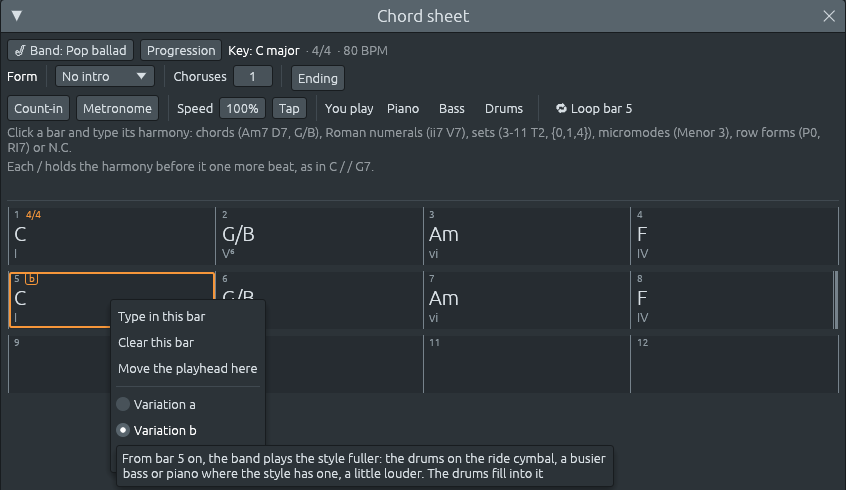Select bar 2 with chord G/B

coord(319,236)
